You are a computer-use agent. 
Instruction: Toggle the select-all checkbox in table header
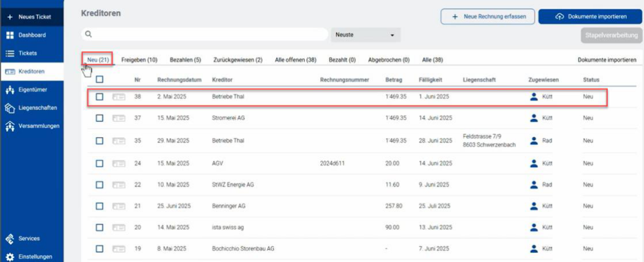99,79
